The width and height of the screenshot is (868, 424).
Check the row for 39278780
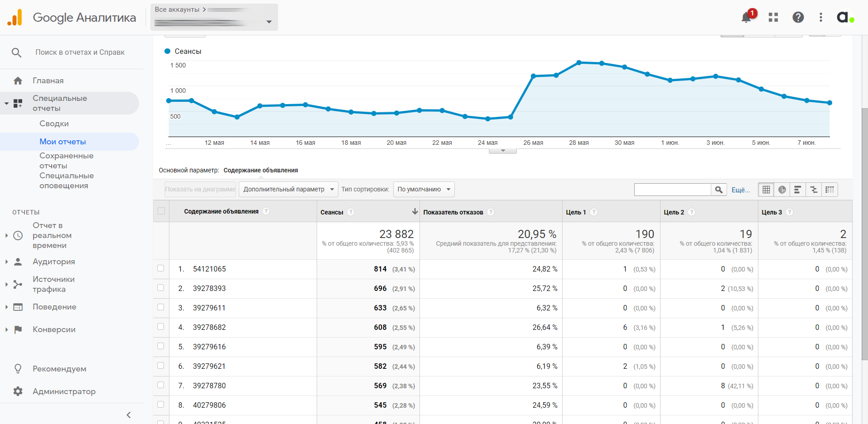point(160,385)
